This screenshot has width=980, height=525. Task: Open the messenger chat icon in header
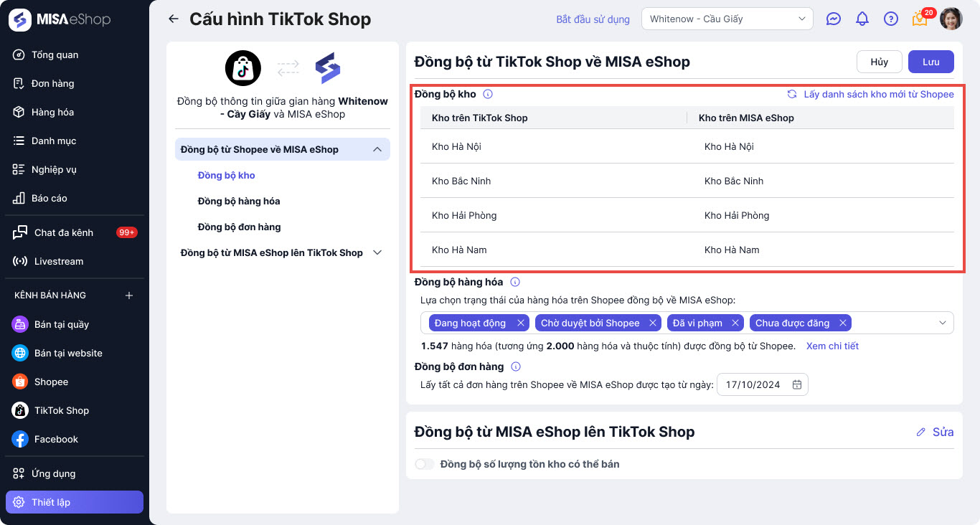[x=833, y=19]
